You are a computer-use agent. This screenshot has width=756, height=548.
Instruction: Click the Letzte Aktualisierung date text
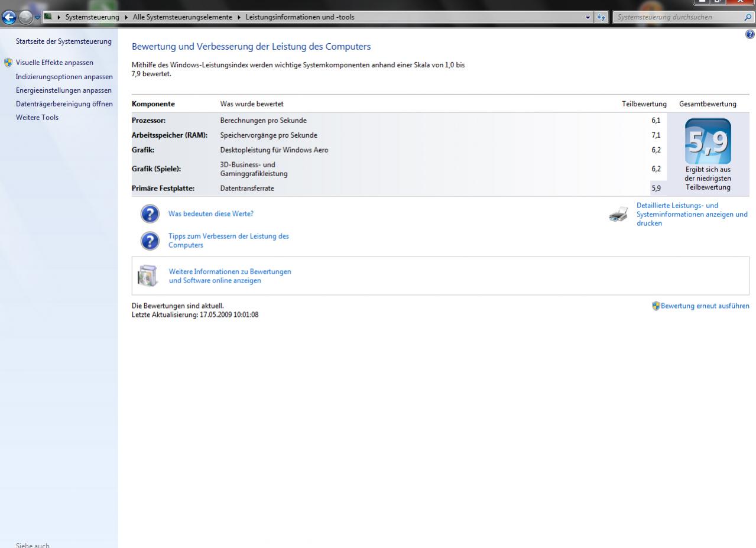[195, 314]
